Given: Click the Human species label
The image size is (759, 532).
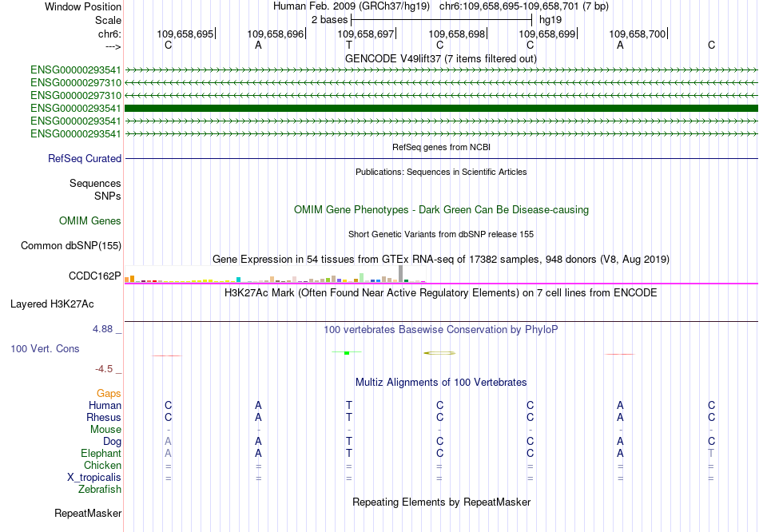Looking at the screenshot, I should pyautogui.click(x=105, y=405).
